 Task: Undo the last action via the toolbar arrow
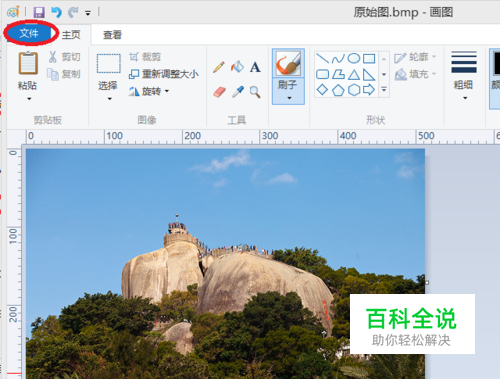[56, 13]
